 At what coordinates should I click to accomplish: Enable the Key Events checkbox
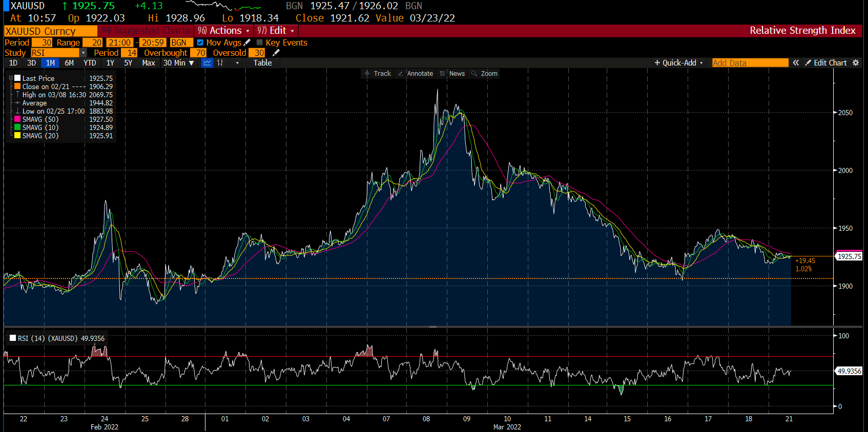coord(260,42)
